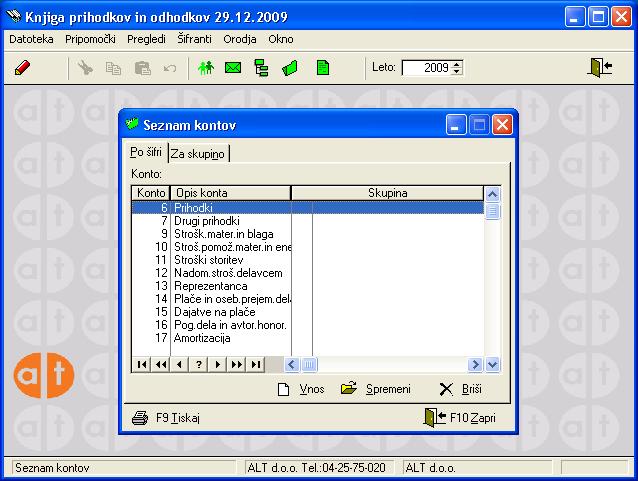Click F9 Tiskaj print button

(166, 418)
